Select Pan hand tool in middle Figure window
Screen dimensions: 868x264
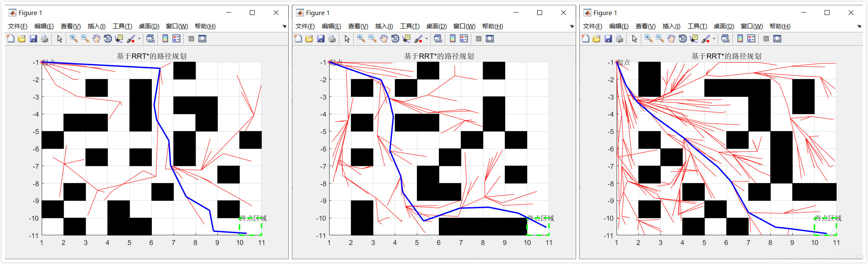(384, 38)
